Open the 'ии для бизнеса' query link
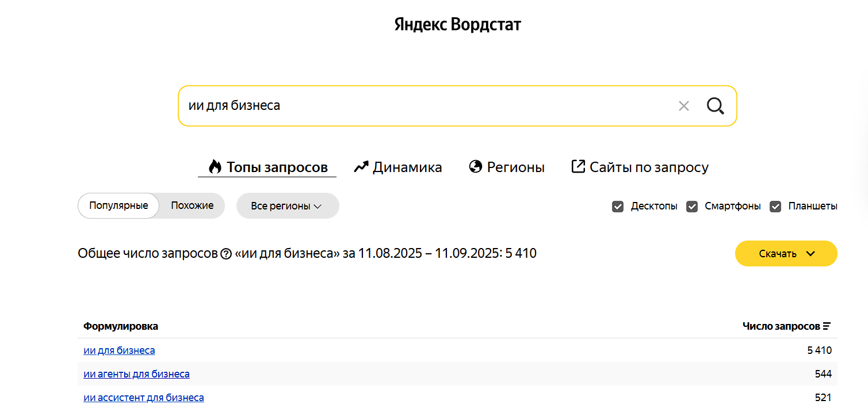This screenshot has height=408, width=868. (x=119, y=350)
